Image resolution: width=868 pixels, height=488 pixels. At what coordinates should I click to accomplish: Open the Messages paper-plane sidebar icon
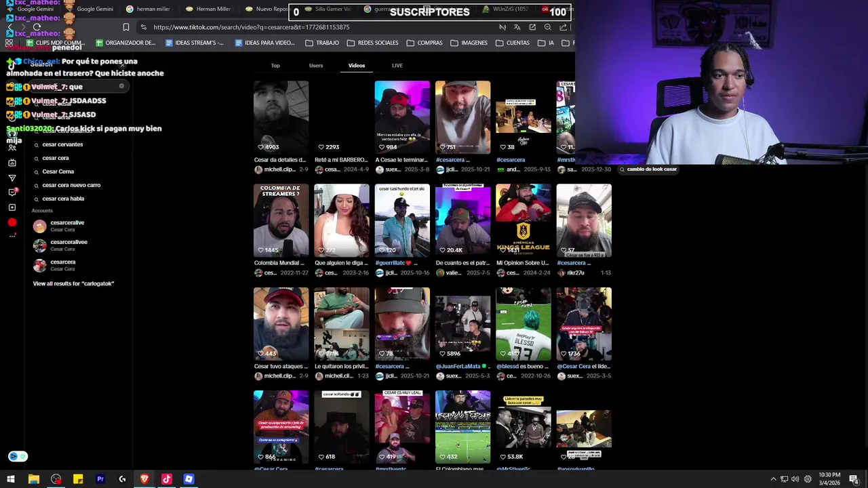coord(12,178)
